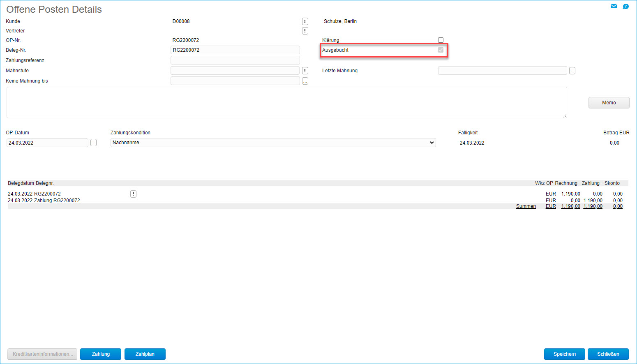This screenshot has width=637, height=364.
Task: Click the info icon beside the Mahnstufe field
Action: tap(305, 71)
